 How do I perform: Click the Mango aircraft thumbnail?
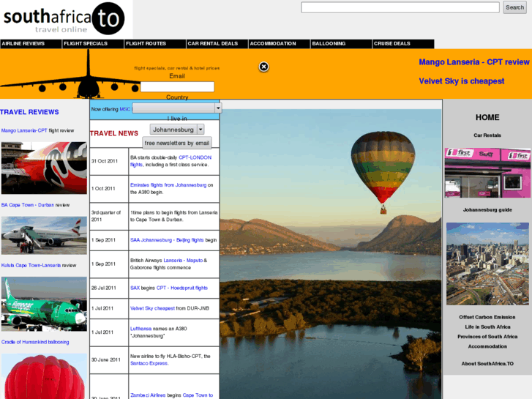coord(44,168)
